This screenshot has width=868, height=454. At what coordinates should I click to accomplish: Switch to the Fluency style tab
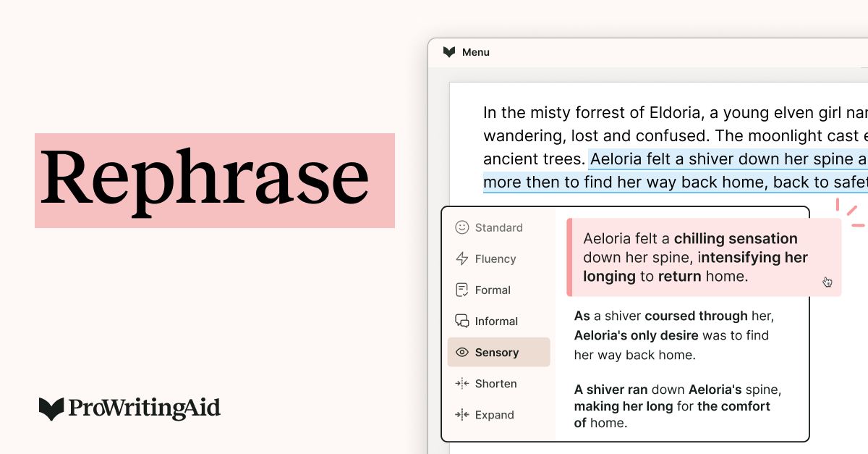click(495, 258)
